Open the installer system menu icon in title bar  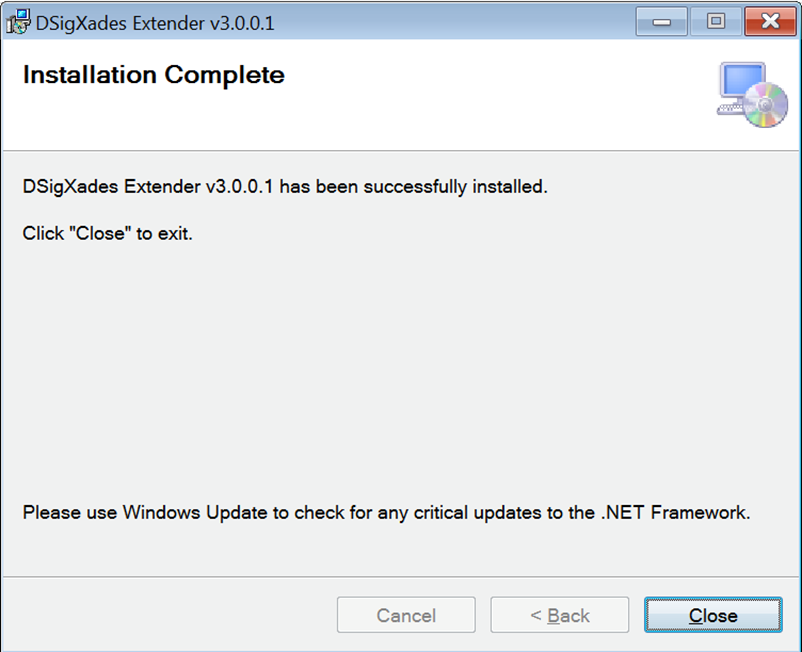(18, 22)
